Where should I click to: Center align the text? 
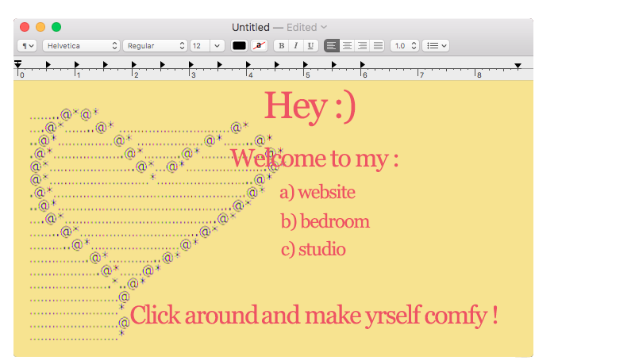tap(347, 46)
